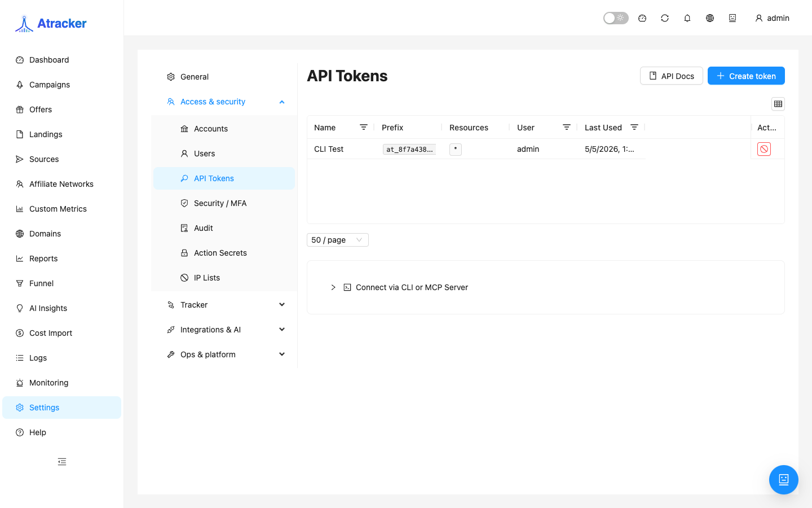Click the asterisk resources tag
Screen dimensions: 812x508
tap(456, 149)
